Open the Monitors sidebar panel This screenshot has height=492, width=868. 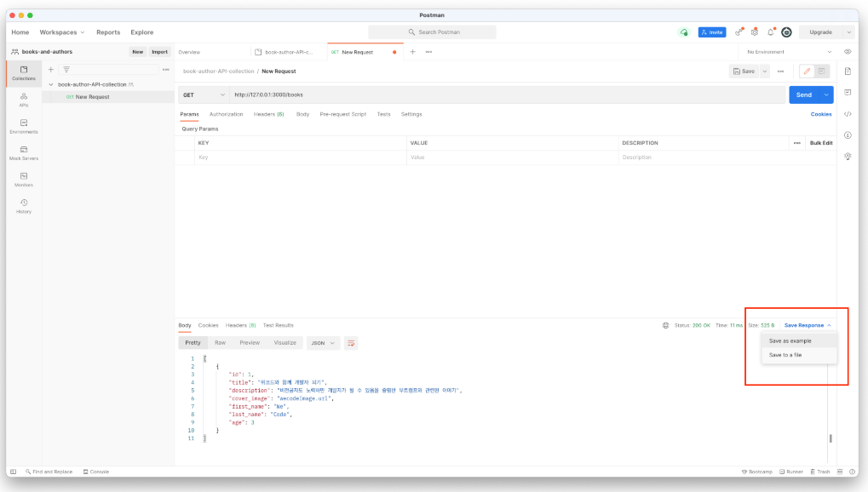[24, 180]
